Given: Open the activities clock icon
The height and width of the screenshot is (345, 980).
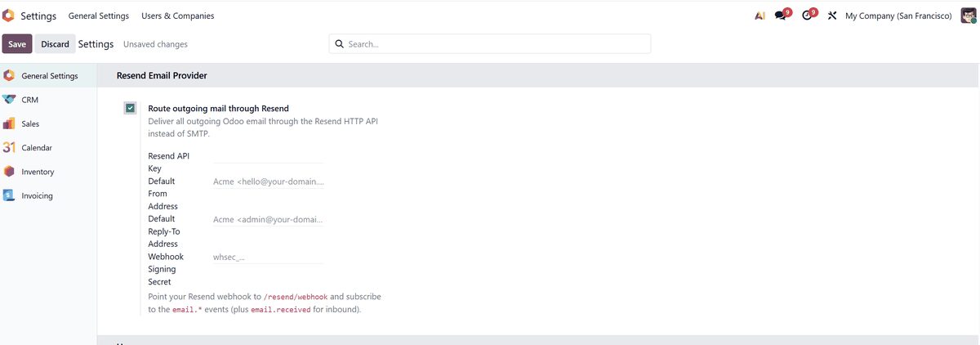Looking at the screenshot, I should 807,16.
